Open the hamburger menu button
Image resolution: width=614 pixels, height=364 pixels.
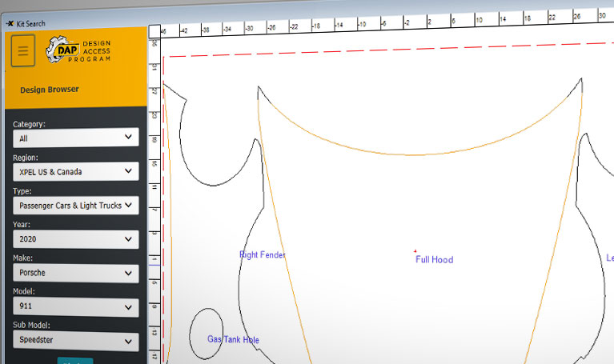click(x=23, y=50)
